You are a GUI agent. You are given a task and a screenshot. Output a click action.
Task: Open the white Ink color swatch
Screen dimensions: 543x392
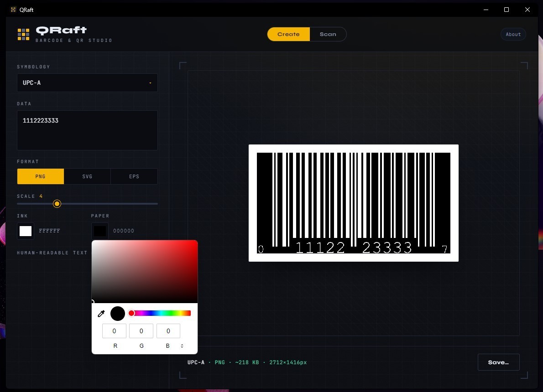click(x=26, y=231)
